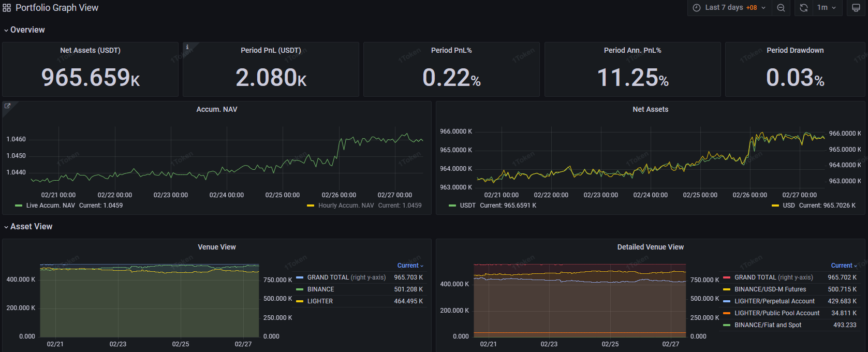Toggle LIGHTER series in Venue View legend
Viewport: 868px width, 352px height.
[320, 301]
